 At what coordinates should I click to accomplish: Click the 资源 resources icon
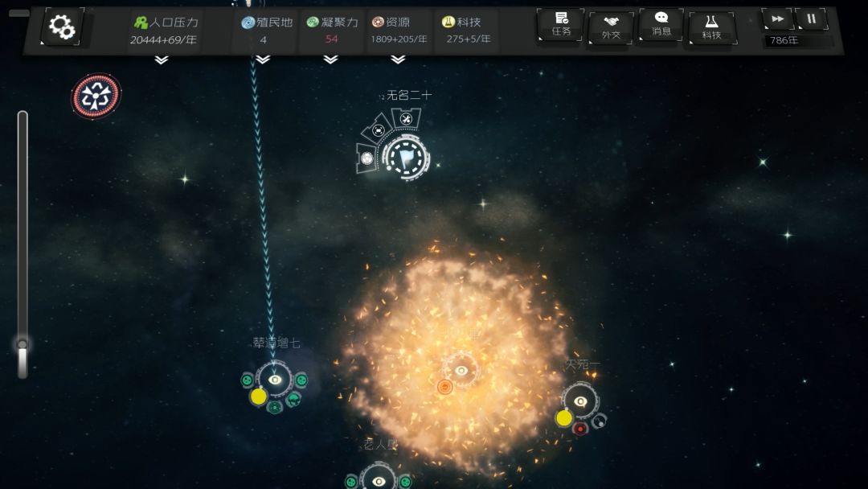coord(378,23)
